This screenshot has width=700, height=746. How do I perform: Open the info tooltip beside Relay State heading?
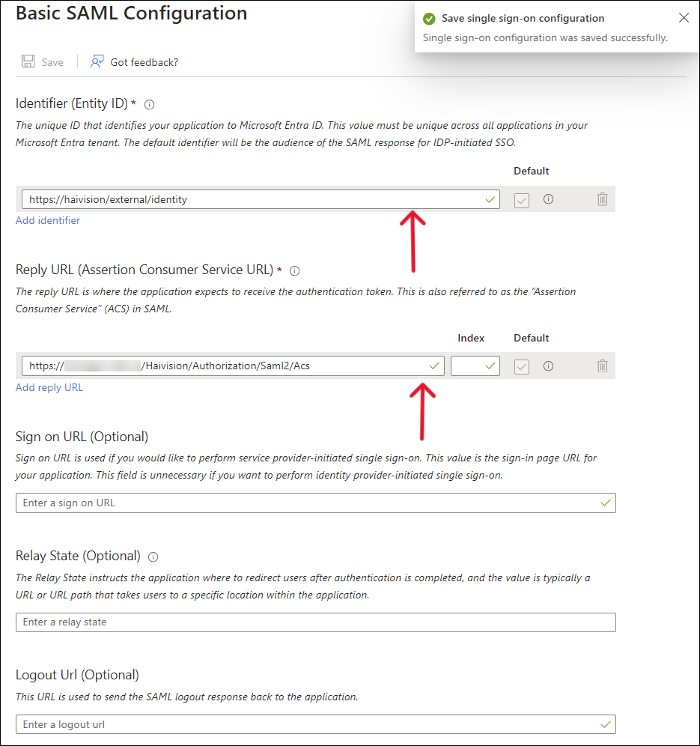[x=153, y=557]
